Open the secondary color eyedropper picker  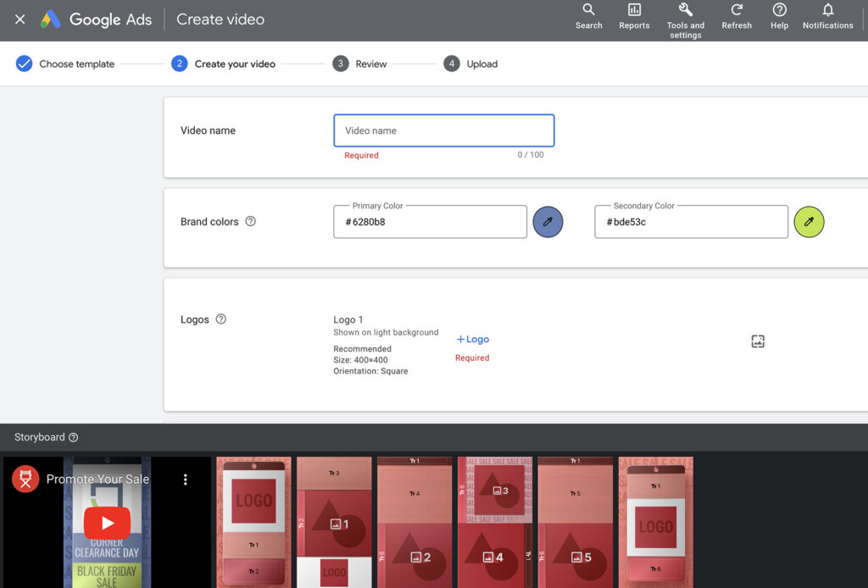click(x=809, y=222)
